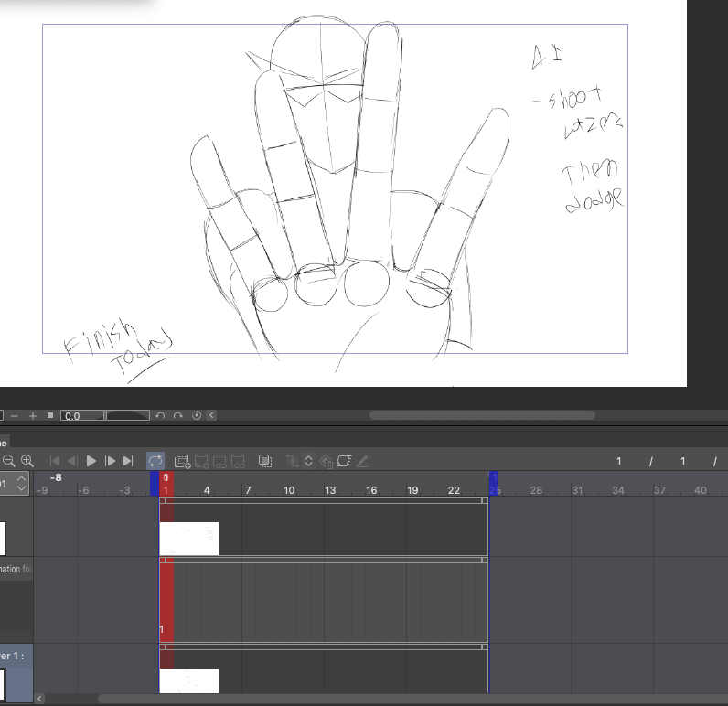Select the animation folder row label
The height and width of the screenshot is (706, 728).
click(16, 569)
